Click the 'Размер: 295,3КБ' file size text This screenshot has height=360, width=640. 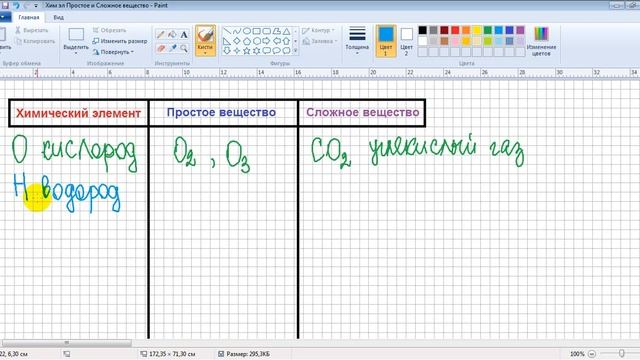pyautogui.click(x=248, y=354)
